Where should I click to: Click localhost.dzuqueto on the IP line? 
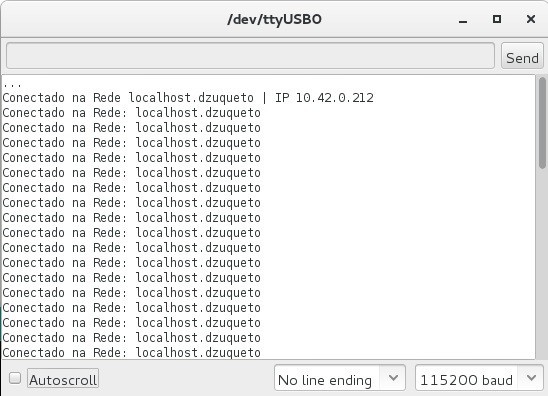(191, 98)
